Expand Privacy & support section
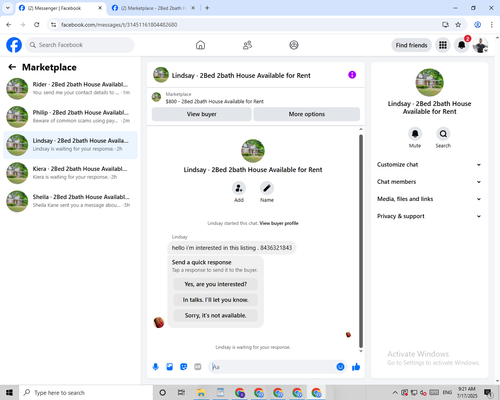Image resolution: width=500 pixels, height=400 pixels. 429,216
